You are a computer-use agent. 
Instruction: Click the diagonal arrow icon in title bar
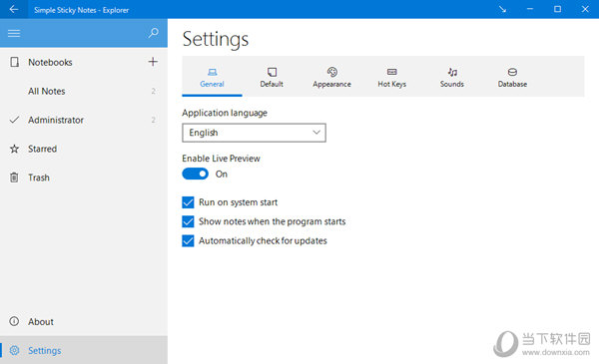[502, 9]
